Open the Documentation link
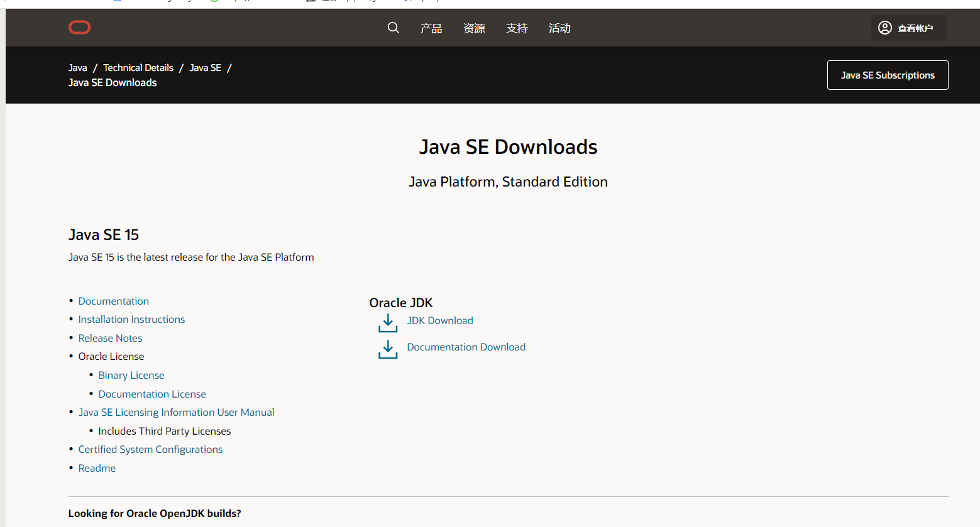The height and width of the screenshot is (527, 980). [114, 302]
